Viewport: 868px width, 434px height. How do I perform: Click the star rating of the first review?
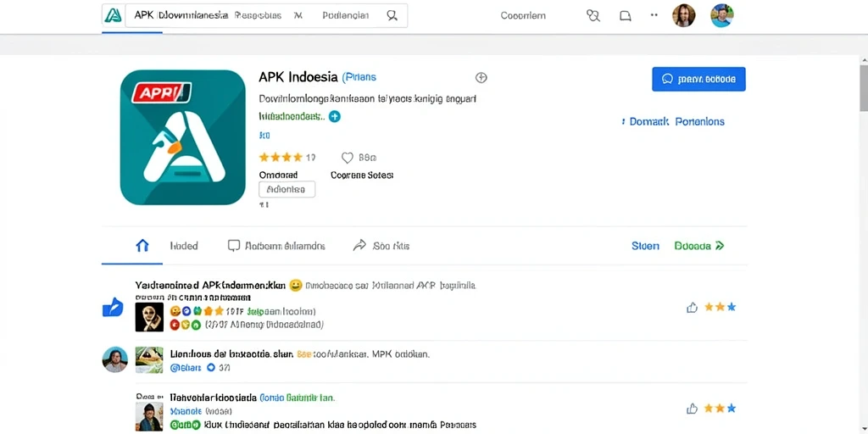pyautogui.click(x=721, y=307)
